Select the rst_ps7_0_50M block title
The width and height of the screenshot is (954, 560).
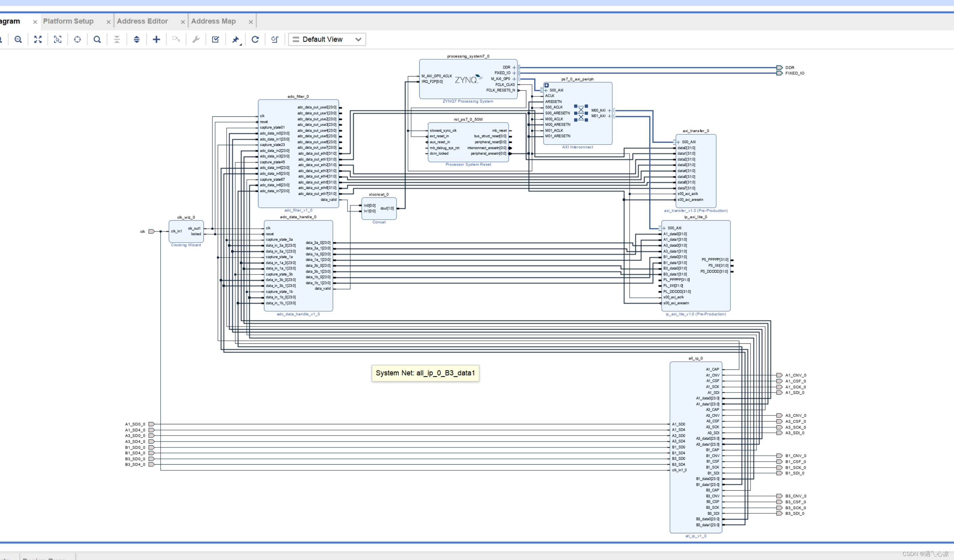468,119
